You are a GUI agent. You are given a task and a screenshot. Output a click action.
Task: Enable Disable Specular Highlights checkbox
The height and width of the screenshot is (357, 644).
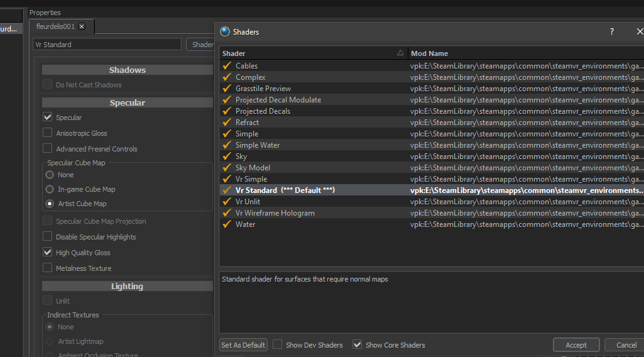coord(48,236)
